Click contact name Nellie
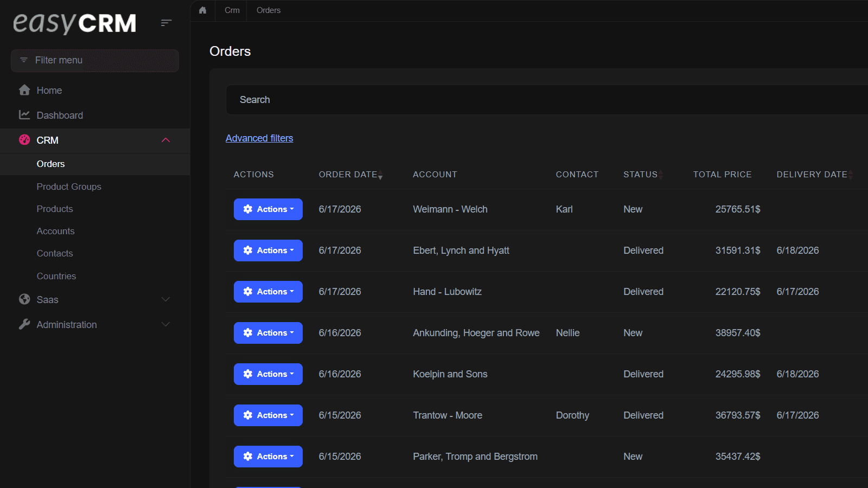868x488 pixels. (568, 333)
